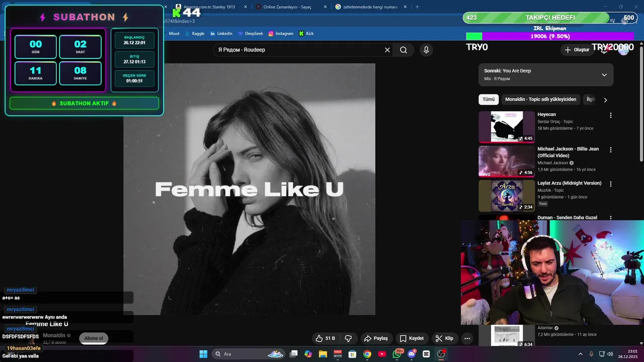Open the Windows Start menu
Viewport: 644px width, 362px height.
pos(203,354)
